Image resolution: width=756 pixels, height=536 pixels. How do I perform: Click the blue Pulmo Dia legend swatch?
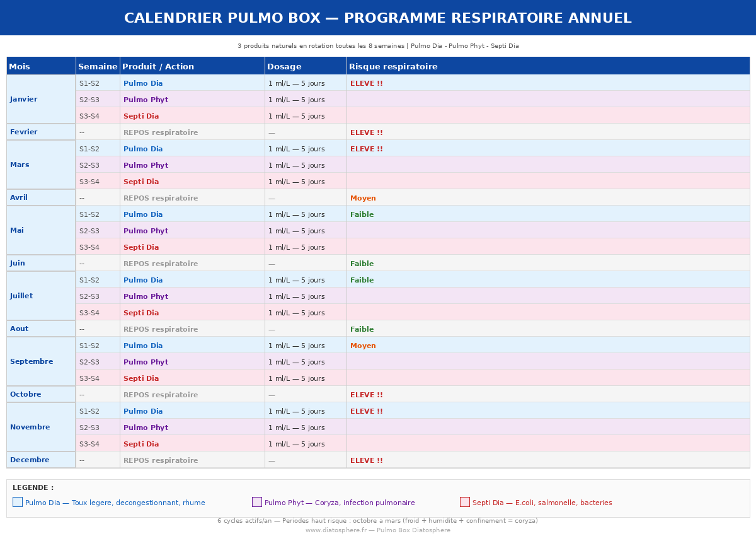pyautogui.click(x=18, y=502)
